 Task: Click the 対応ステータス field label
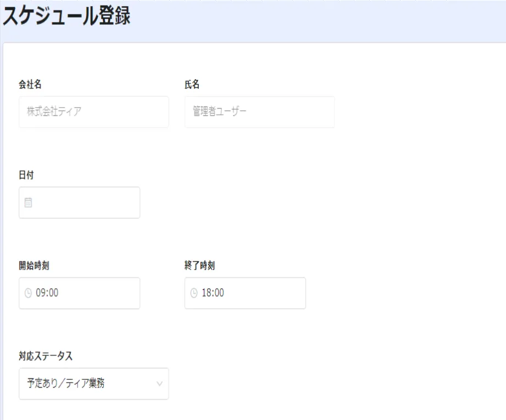[46, 356]
